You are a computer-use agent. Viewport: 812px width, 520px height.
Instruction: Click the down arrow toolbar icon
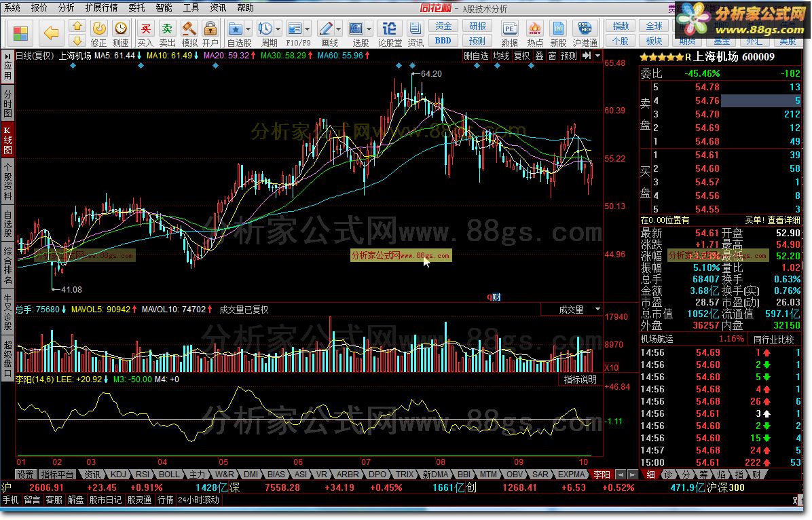click(77, 41)
